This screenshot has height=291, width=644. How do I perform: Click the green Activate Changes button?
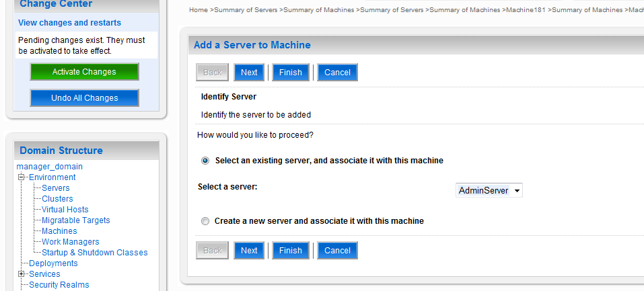click(84, 72)
